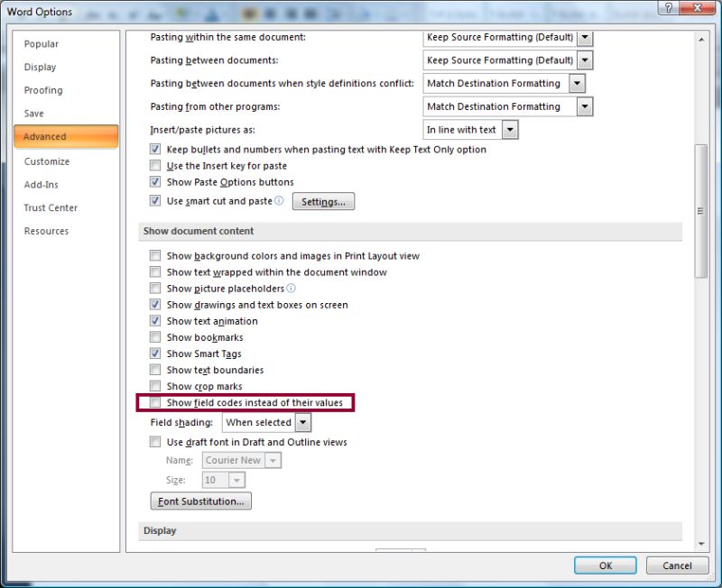
Task: Toggle Keep bullets and numbers when pasting checkbox
Action: pyautogui.click(x=155, y=149)
